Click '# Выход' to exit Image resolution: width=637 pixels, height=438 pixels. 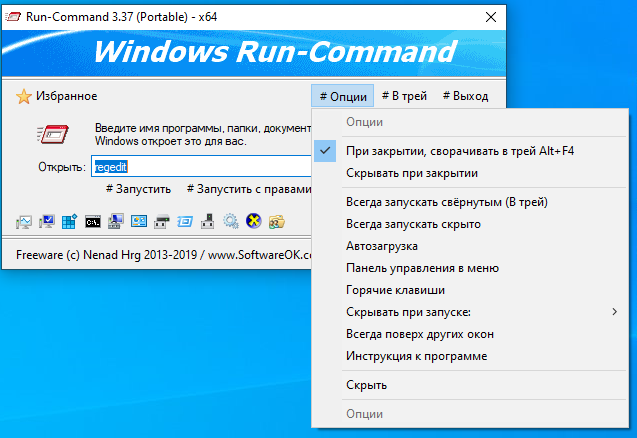coord(466,96)
